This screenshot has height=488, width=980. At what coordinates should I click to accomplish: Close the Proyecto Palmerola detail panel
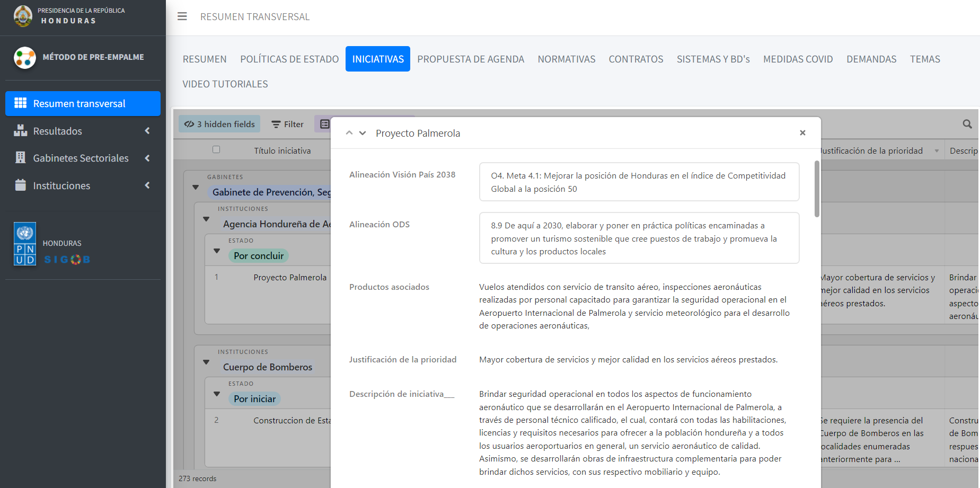coord(802,133)
